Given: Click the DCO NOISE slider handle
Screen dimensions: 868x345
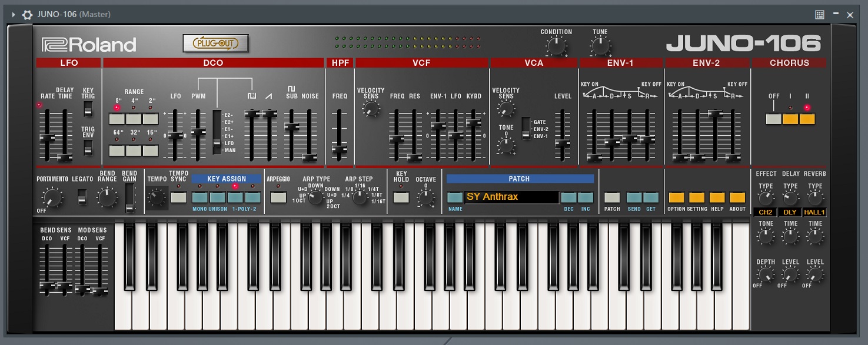Looking at the screenshot, I should [x=309, y=157].
